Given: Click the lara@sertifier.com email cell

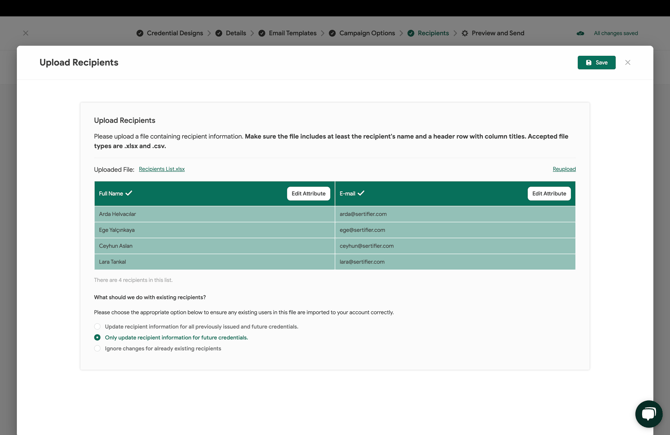Looking at the screenshot, I should 455,262.
